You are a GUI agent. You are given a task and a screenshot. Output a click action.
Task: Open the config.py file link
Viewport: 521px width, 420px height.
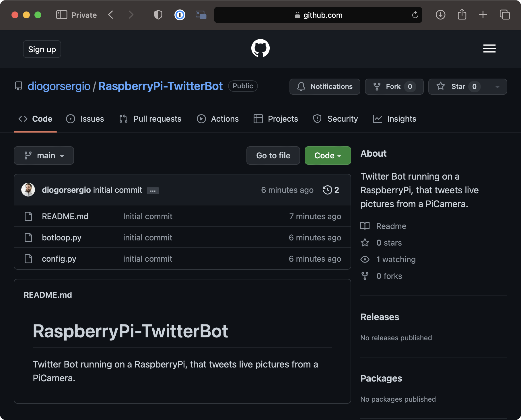click(59, 259)
